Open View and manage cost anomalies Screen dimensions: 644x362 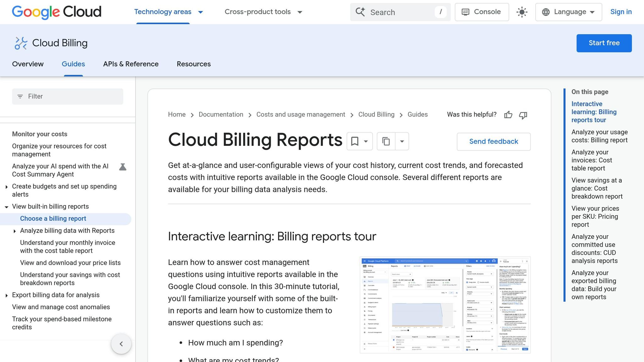point(61,307)
